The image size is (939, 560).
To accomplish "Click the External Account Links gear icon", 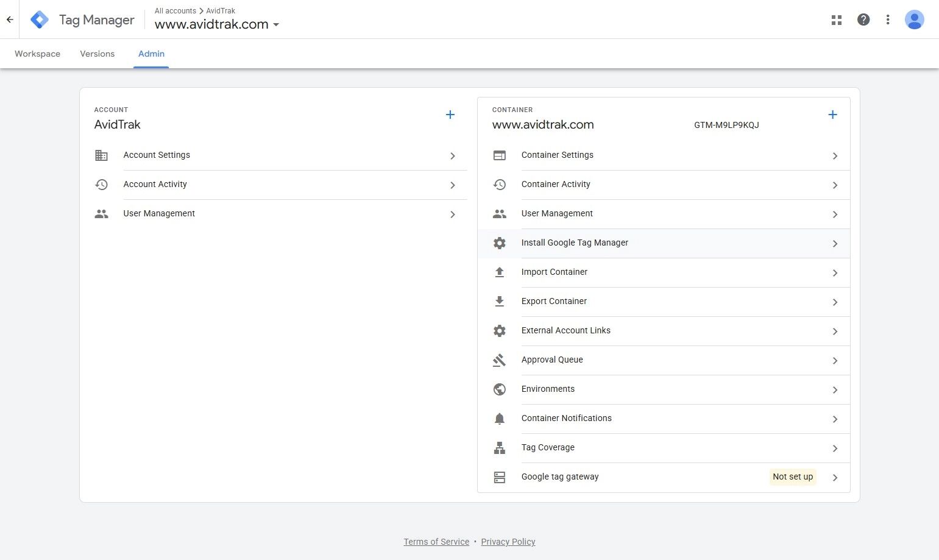I will pyautogui.click(x=500, y=331).
